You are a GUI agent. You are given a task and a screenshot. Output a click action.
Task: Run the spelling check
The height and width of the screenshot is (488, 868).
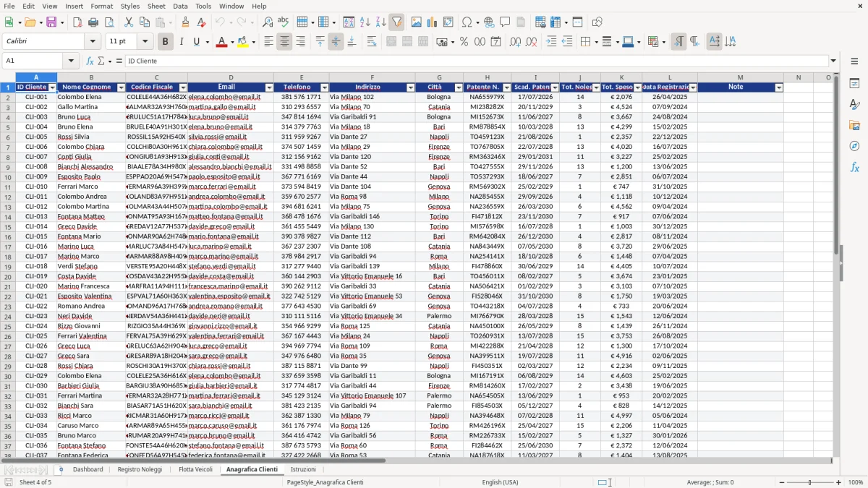point(283,22)
